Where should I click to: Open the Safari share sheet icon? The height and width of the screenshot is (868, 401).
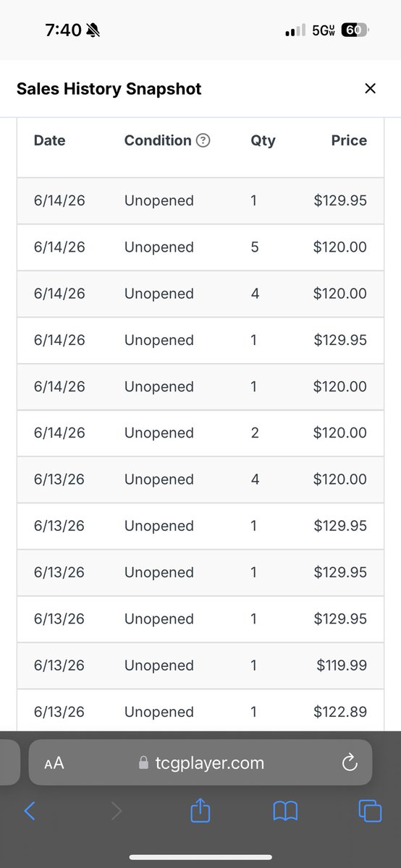[200, 810]
